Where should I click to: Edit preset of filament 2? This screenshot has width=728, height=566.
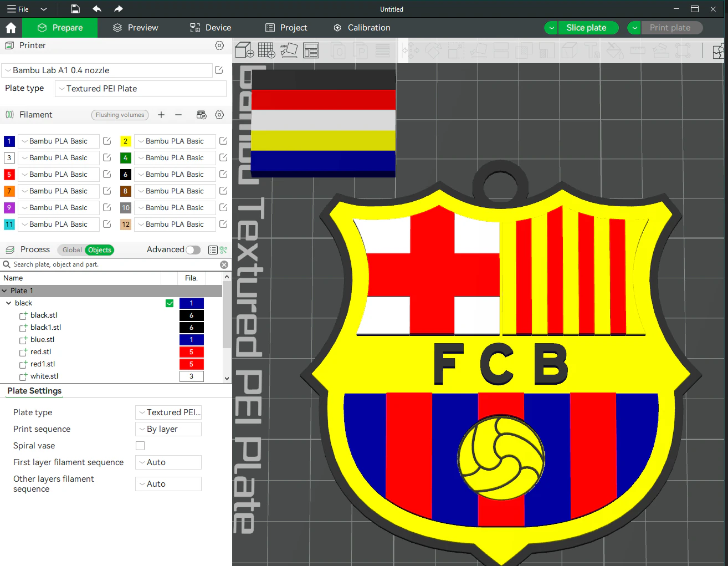223,141
